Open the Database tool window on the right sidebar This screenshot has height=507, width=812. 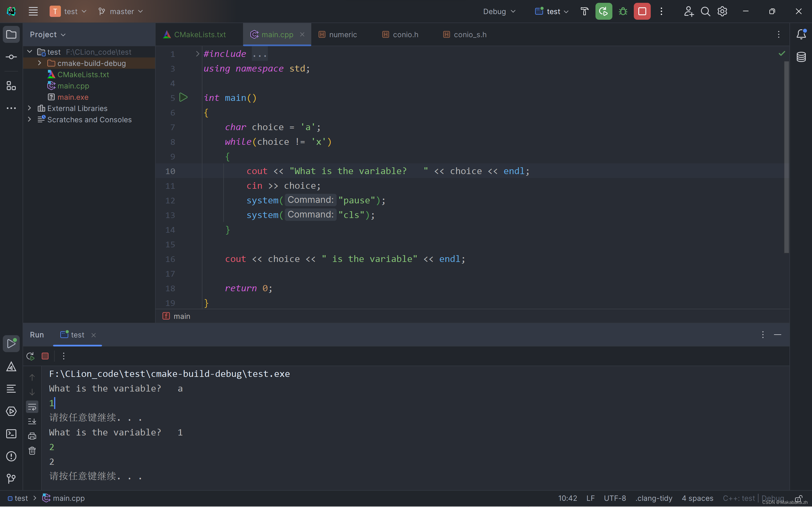(801, 57)
